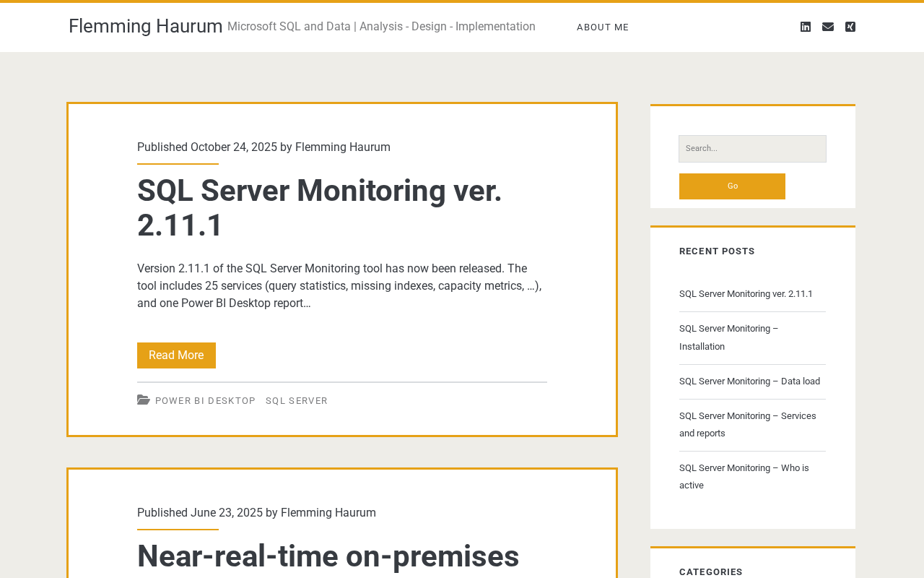Open the Power BI Desktop category
Image resolution: width=924 pixels, height=578 pixels.
[206, 401]
